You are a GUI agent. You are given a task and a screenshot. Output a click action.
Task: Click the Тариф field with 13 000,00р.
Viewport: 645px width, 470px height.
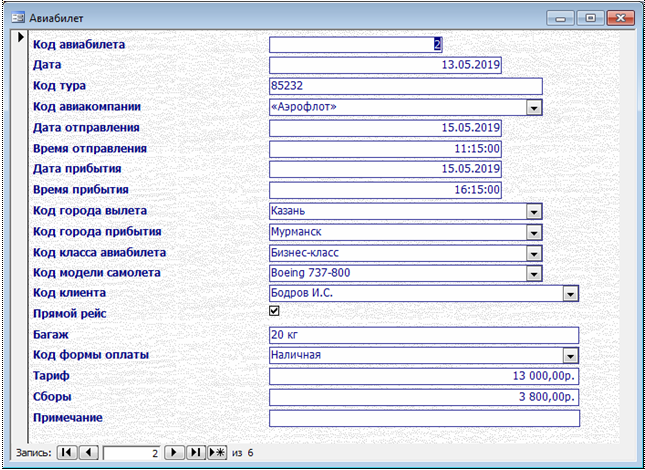click(424, 376)
